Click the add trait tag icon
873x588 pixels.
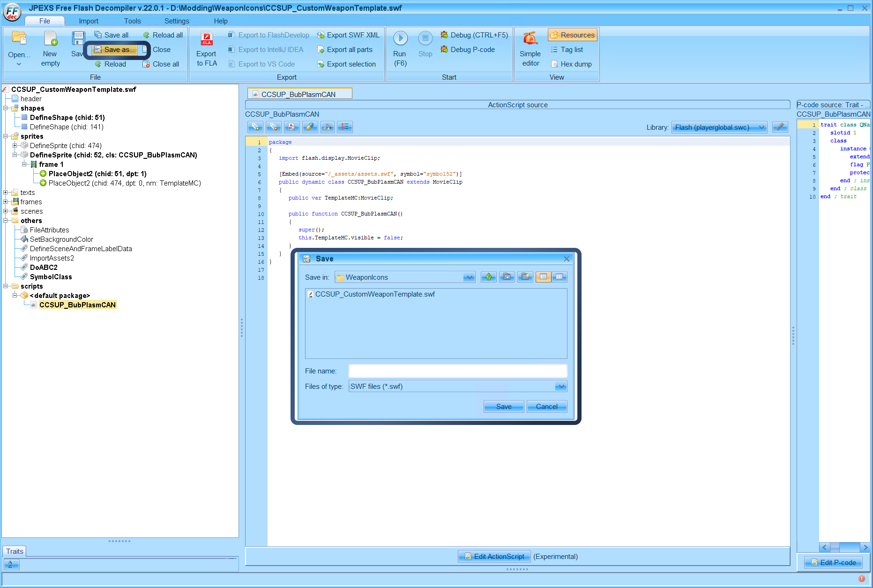[255, 127]
